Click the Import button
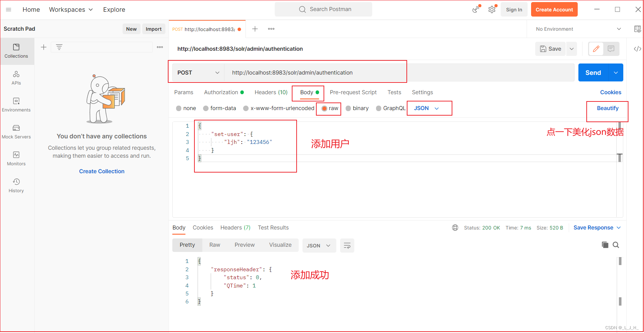The image size is (644, 333). tap(154, 29)
